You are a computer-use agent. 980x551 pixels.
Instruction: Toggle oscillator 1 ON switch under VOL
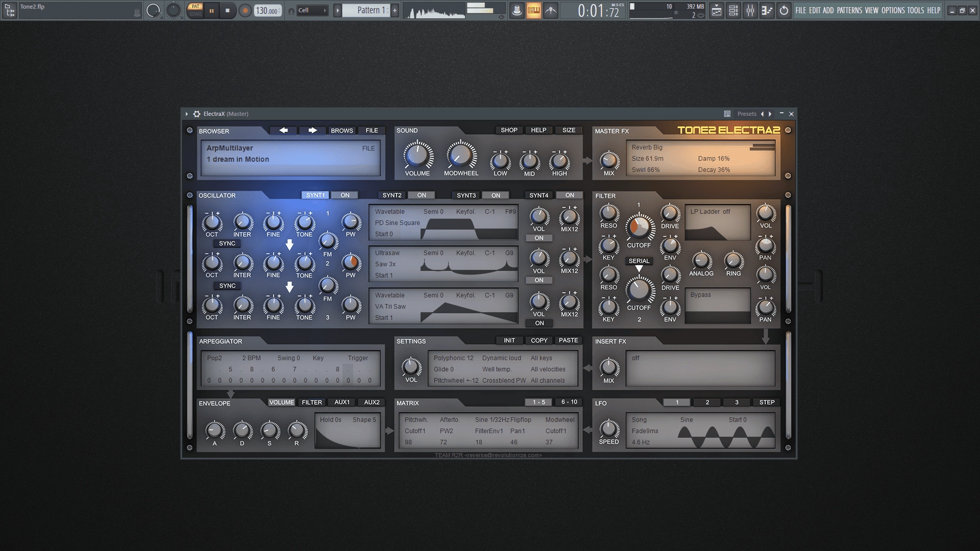[539, 238]
